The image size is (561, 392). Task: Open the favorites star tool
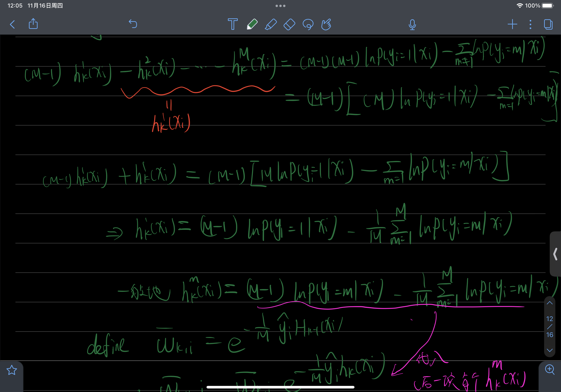12,370
